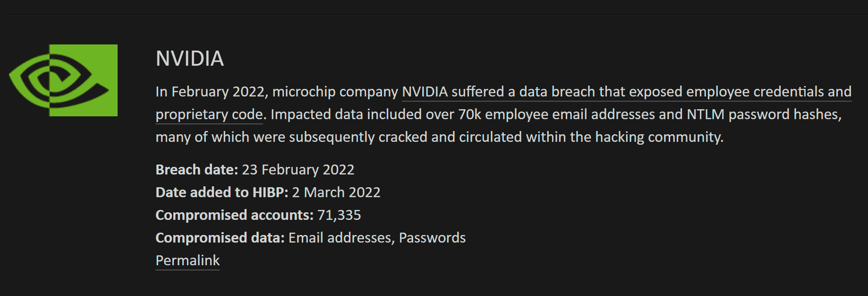Click the 'Compromised data:' label

220,237
